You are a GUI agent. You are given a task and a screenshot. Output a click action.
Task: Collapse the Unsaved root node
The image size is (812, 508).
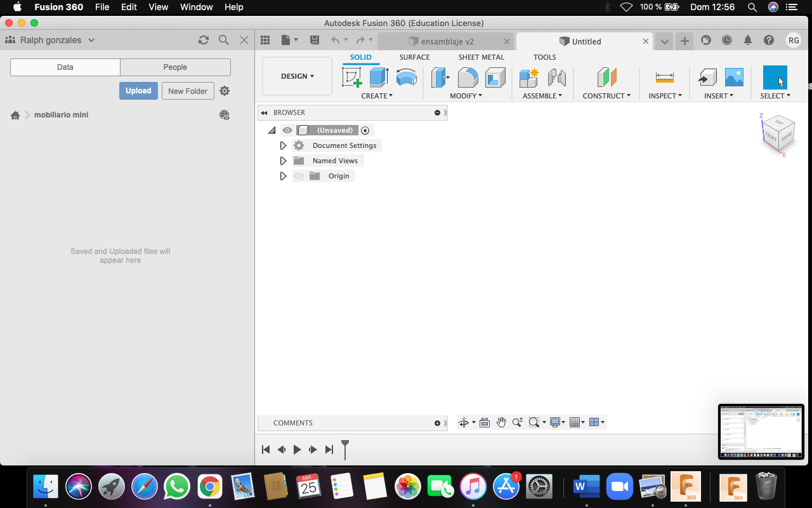[272, 130]
